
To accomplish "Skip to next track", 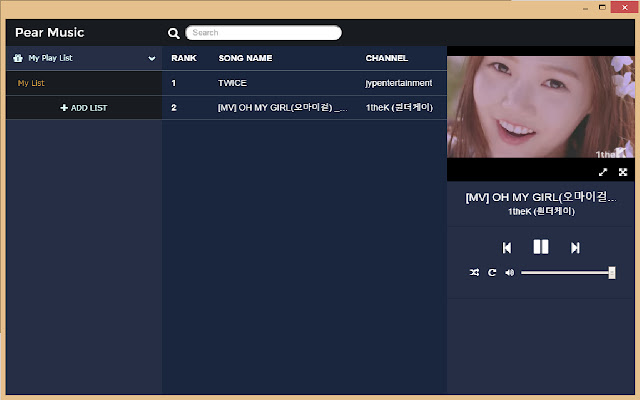I will pos(575,248).
